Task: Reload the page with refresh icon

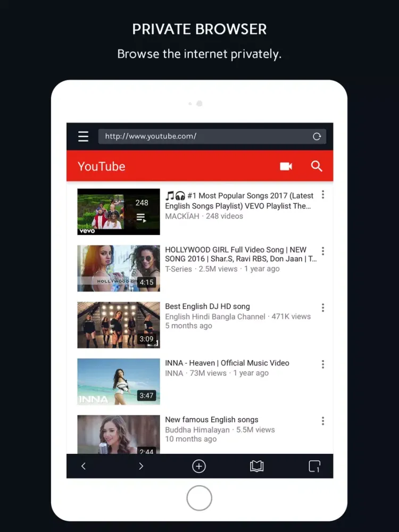Action: 317,136
